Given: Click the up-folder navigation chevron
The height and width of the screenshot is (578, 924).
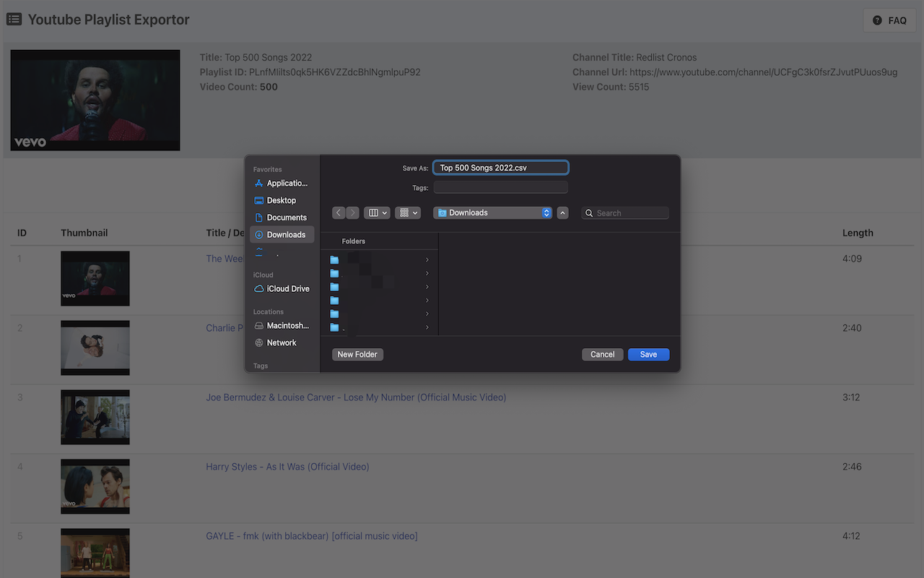Looking at the screenshot, I should pyautogui.click(x=562, y=212).
